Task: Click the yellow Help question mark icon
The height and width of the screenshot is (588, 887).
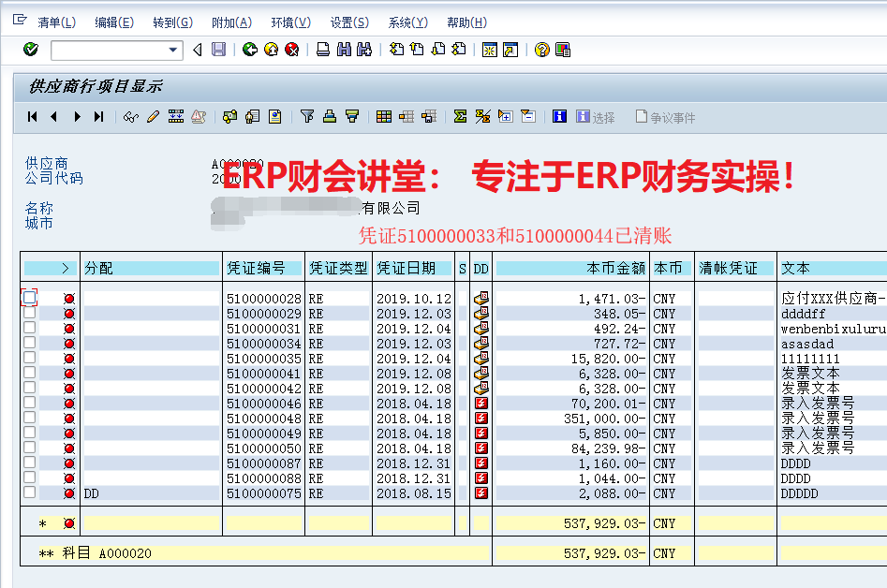Action: coord(541,50)
